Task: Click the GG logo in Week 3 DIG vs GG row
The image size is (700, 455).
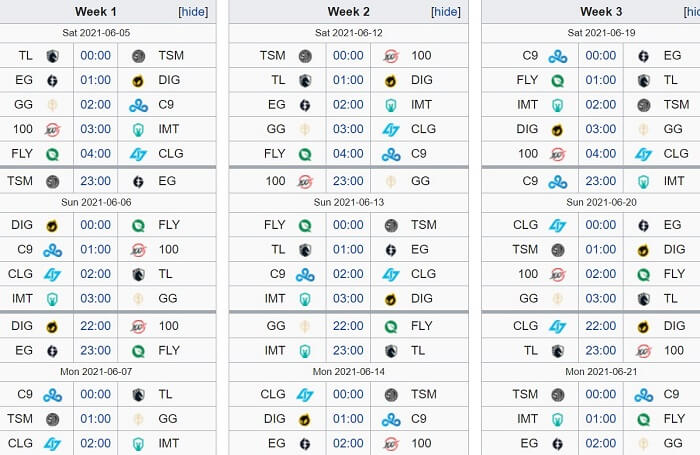Action: point(643,130)
